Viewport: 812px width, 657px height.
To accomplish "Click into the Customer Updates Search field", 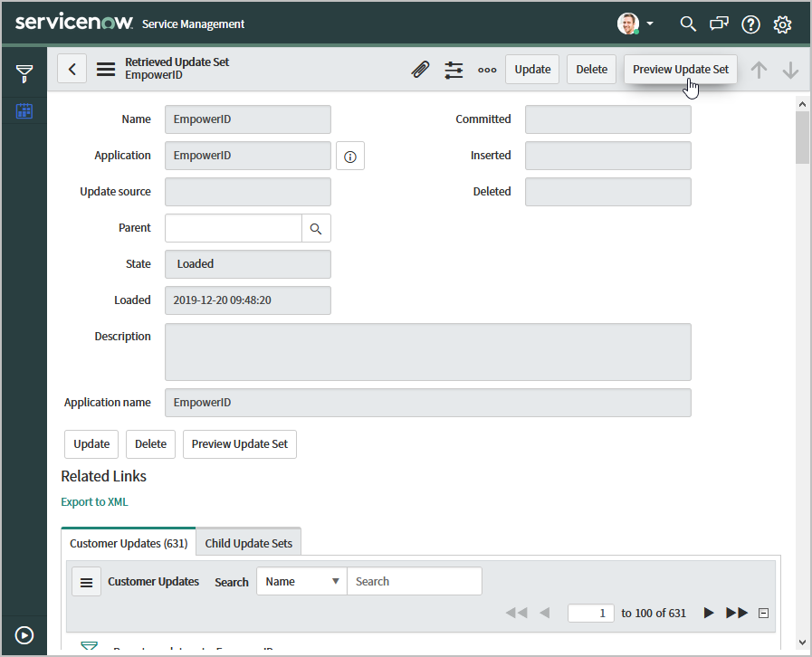I will pos(414,581).
